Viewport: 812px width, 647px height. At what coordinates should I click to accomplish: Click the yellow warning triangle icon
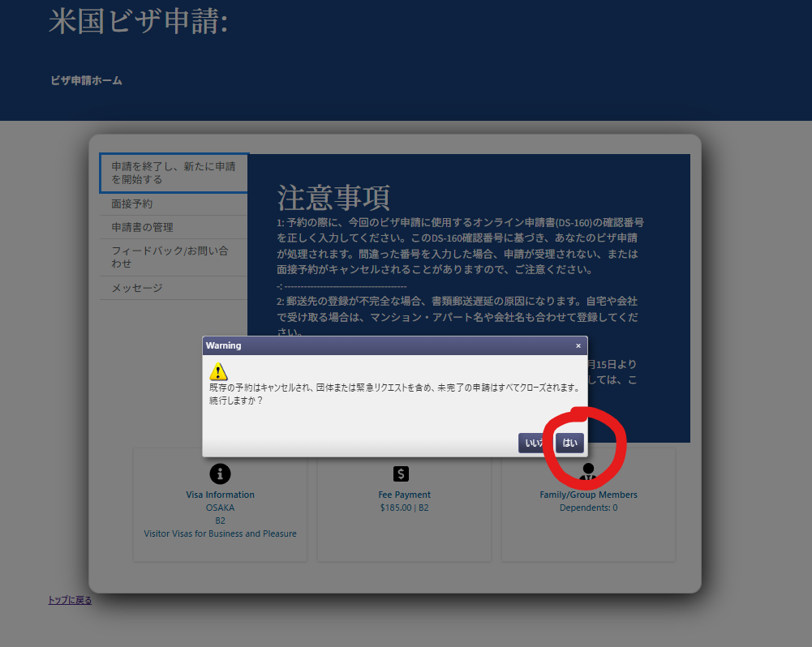point(218,372)
